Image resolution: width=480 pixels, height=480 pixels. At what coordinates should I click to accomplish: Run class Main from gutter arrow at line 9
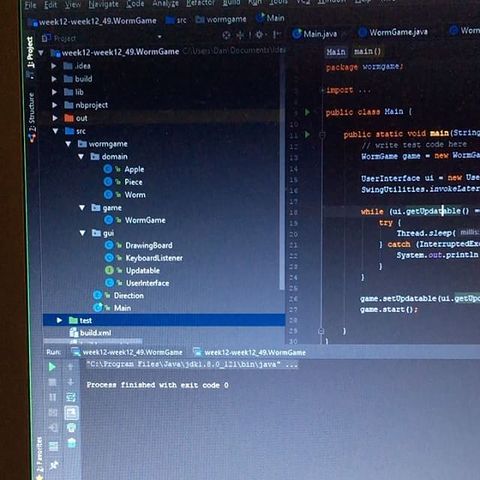(307, 112)
